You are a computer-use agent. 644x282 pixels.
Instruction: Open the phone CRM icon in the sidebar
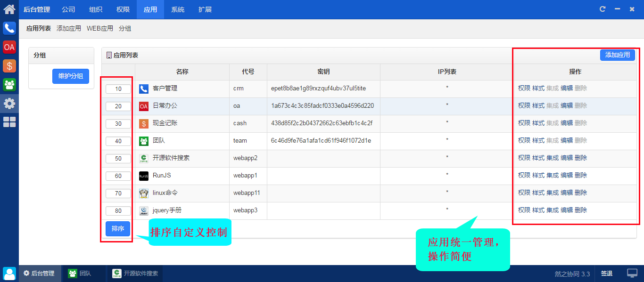[9, 28]
